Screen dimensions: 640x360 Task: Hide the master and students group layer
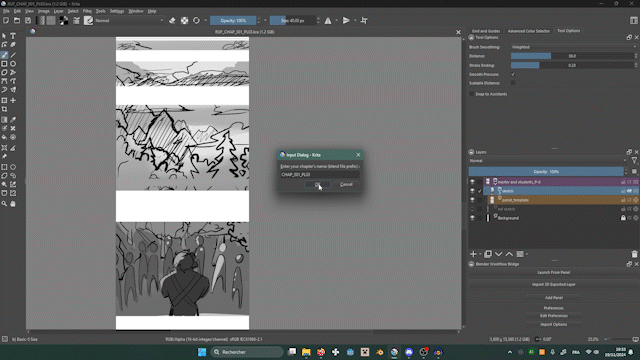coord(472,182)
